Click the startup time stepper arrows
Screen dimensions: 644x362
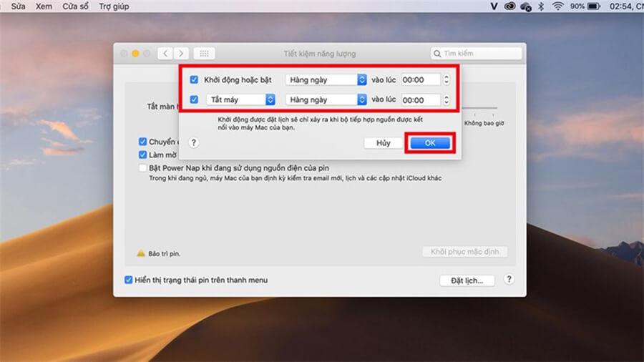(447, 79)
